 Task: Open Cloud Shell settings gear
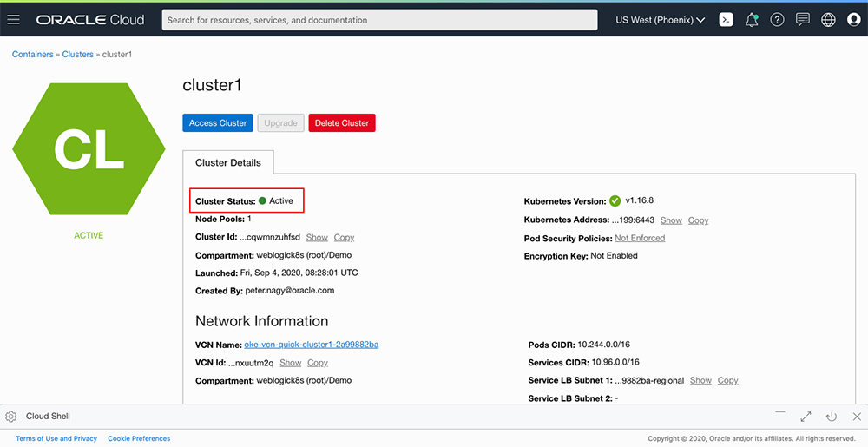click(x=11, y=417)
